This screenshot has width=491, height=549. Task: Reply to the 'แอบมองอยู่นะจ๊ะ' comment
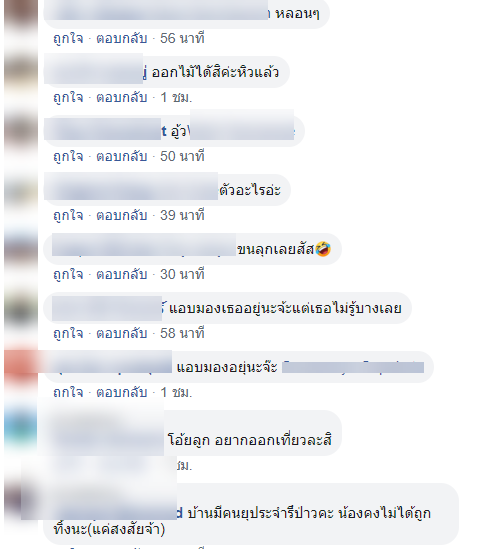[122, 392]
